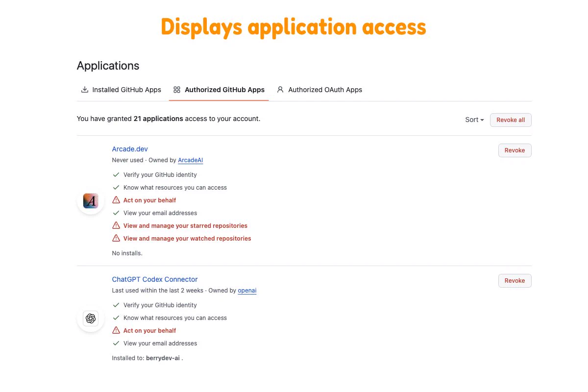
Task: Click the 'No installs.' text
Action: (x=127, y=253)
